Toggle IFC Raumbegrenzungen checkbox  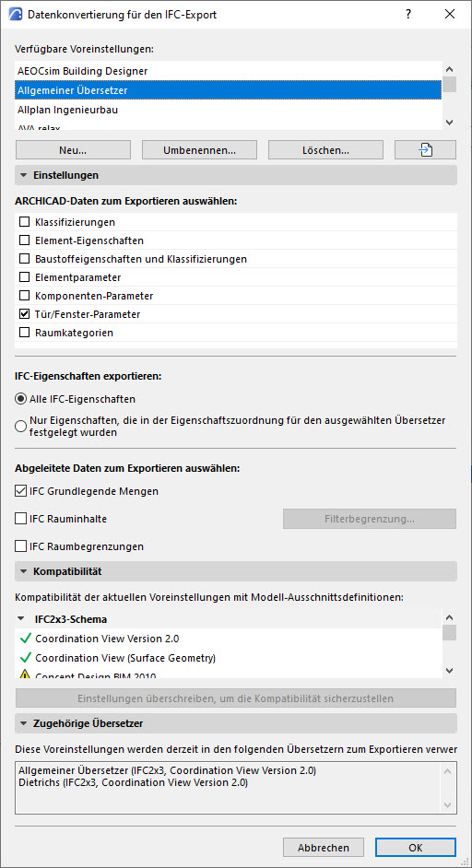pos(21,546)
